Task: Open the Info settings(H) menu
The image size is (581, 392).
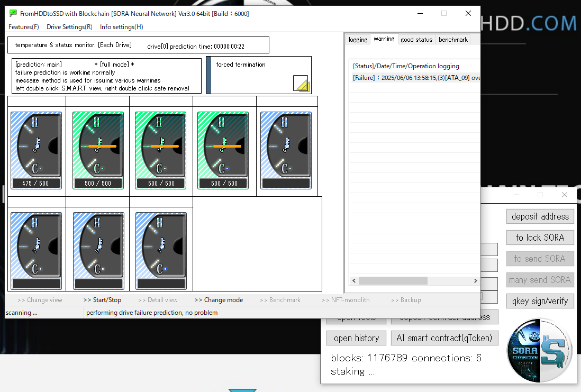Action: [122, 26]
